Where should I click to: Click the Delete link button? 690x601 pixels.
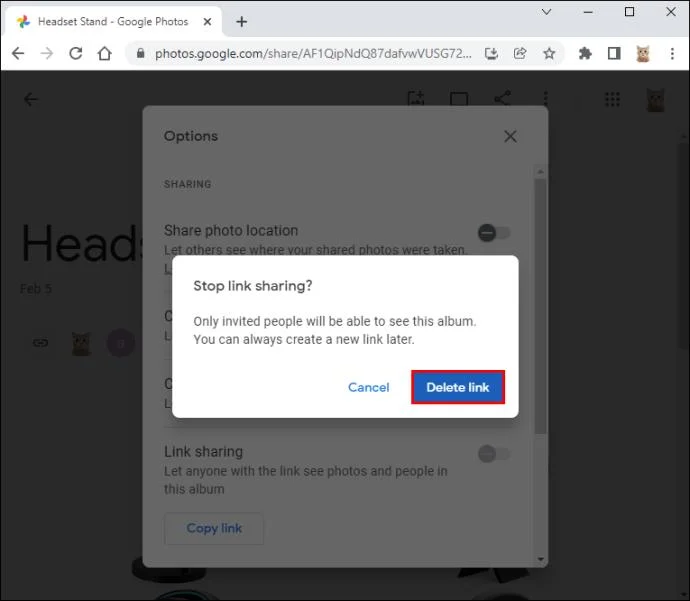coord(458,387)
